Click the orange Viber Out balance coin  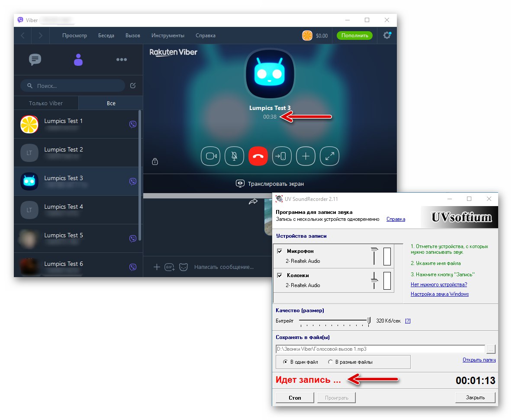307,36
